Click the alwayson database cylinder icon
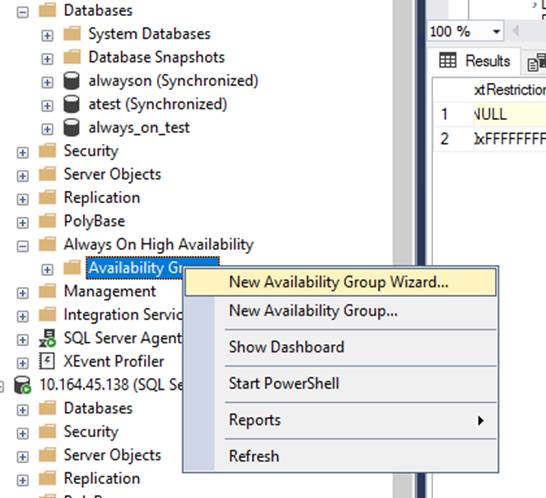The image size is (546, 498). (x=72, y=80)
